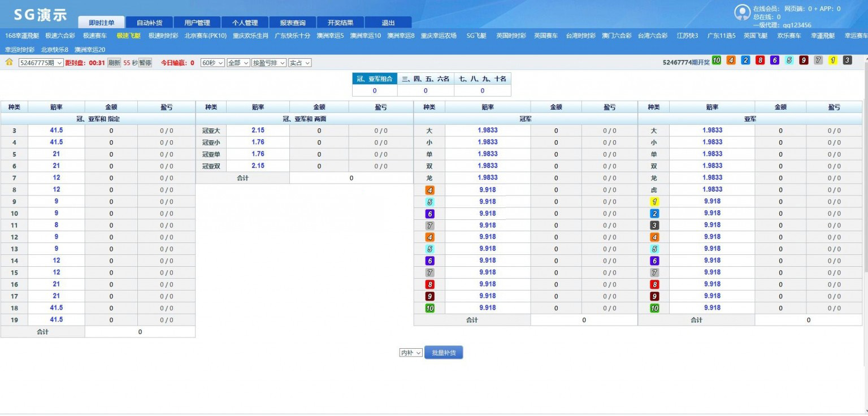Open the 按盈亏排 sorting dropdown

pyautogui.click(x=268, y=63)
